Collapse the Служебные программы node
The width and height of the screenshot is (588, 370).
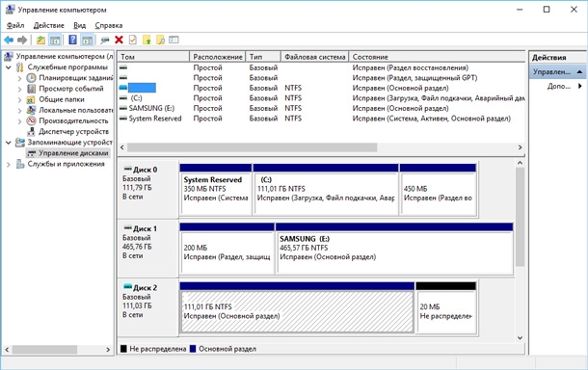9,67
